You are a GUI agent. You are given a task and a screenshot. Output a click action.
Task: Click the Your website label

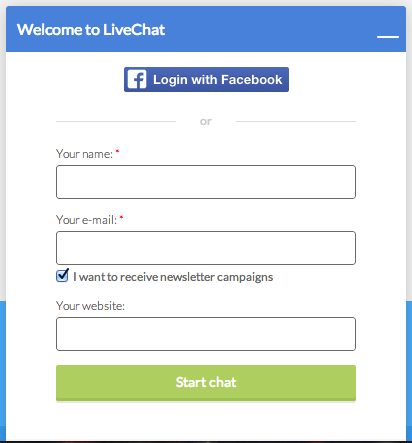(90, 306)
